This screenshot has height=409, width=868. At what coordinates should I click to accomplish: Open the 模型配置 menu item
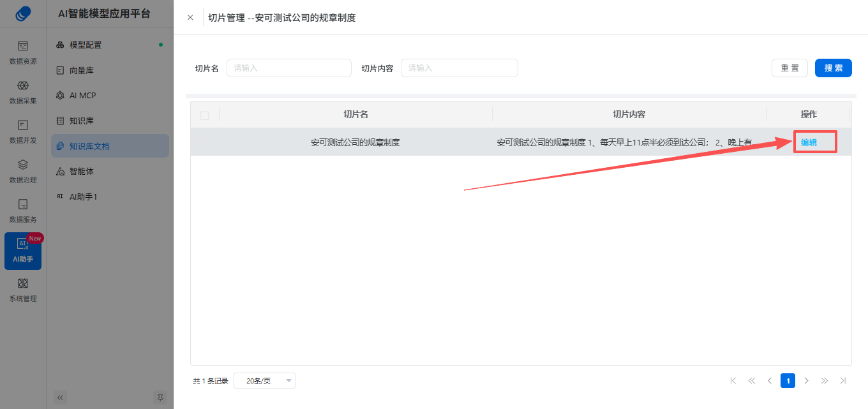[x=110, y=45]
